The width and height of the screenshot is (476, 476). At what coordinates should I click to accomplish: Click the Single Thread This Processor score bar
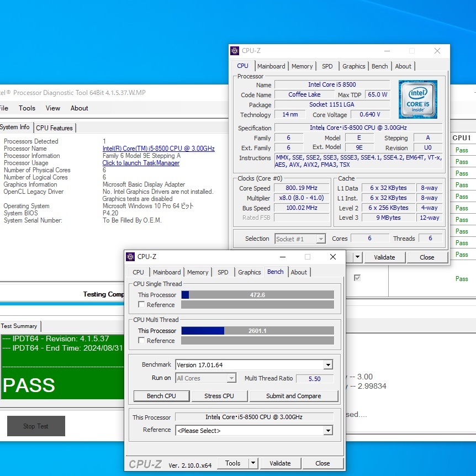(x=257, y=295)
